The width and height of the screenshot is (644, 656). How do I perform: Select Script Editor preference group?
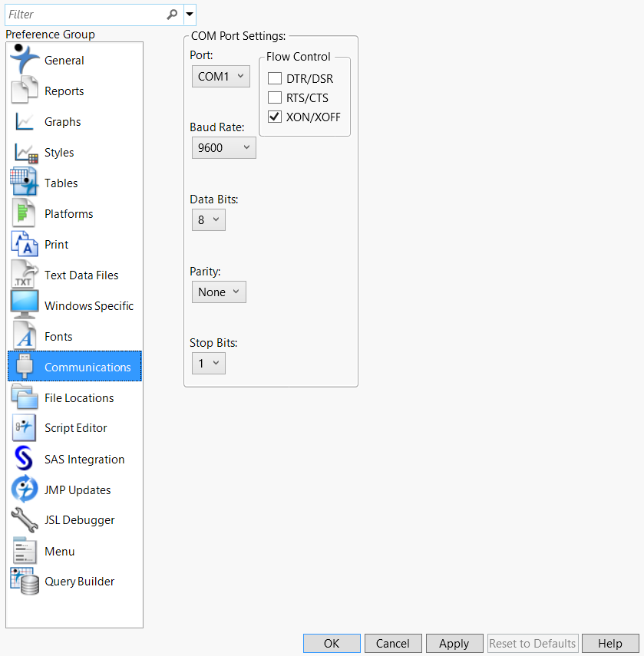pyautogui.click(x=75, y=428)
